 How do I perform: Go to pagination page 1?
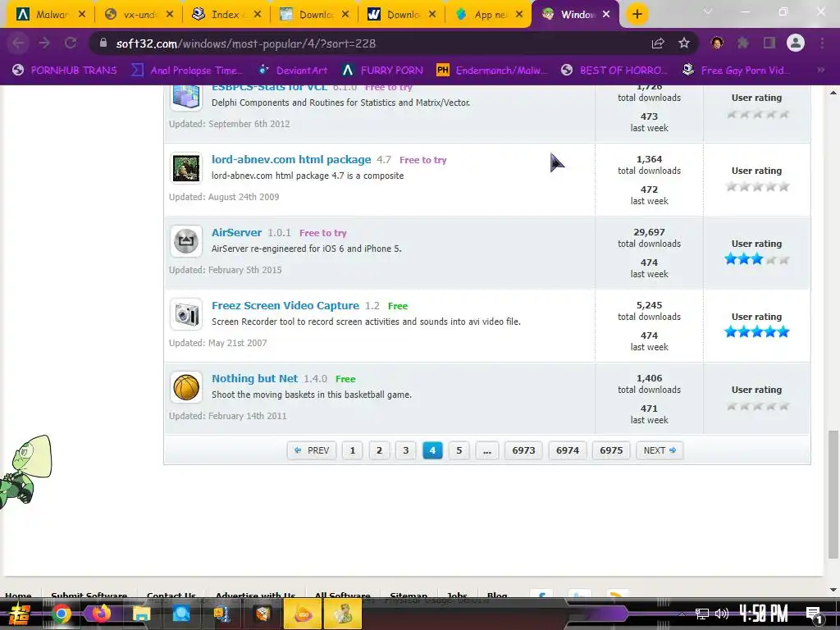[353, 450]
